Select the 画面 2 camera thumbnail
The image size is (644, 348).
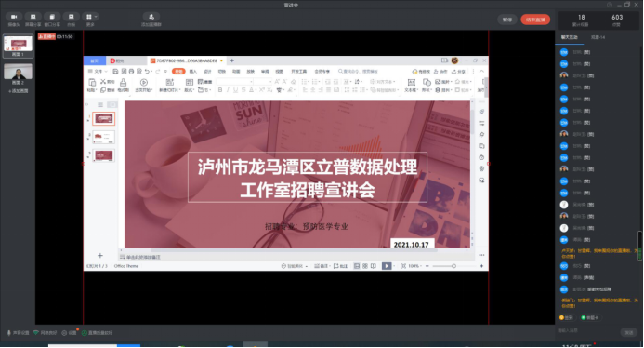pos(18,72)
